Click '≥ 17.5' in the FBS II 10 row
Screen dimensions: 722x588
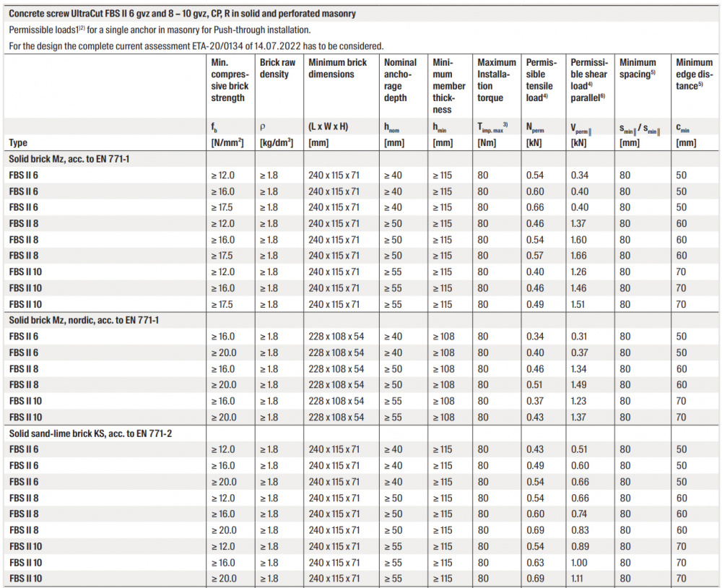pyautogui.click(x=222, y=305)
